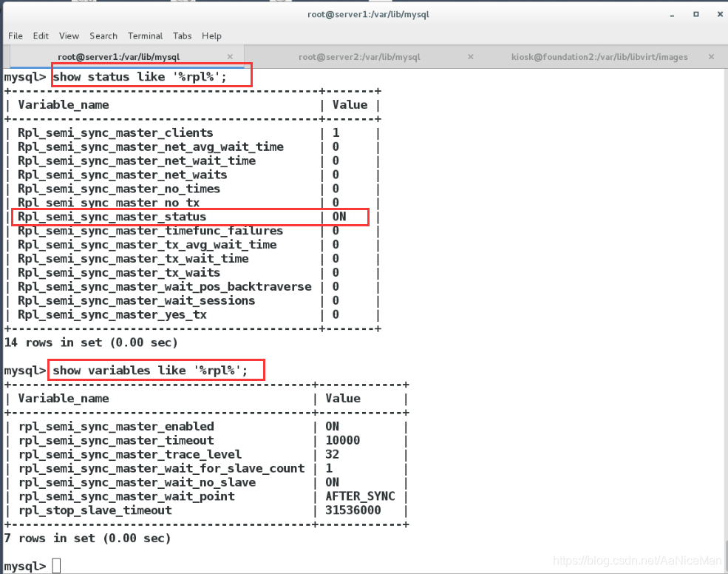Open the Terminal menu
Screen dimensions: 728x574
click(x=146, y=36)
